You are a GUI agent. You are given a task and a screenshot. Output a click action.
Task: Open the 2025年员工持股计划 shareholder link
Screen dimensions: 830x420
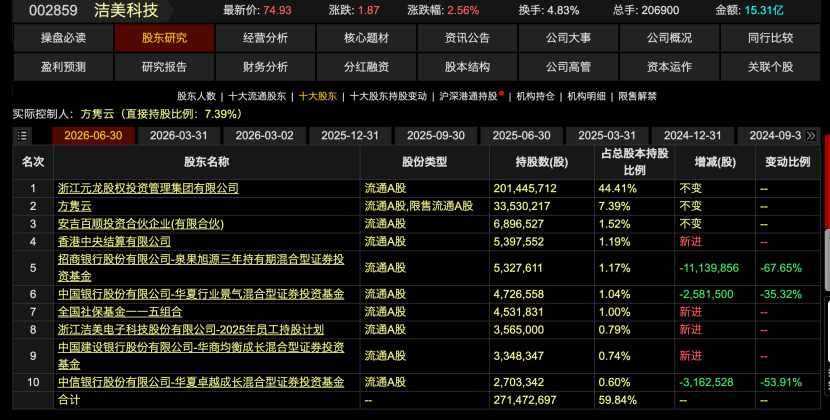191,329
